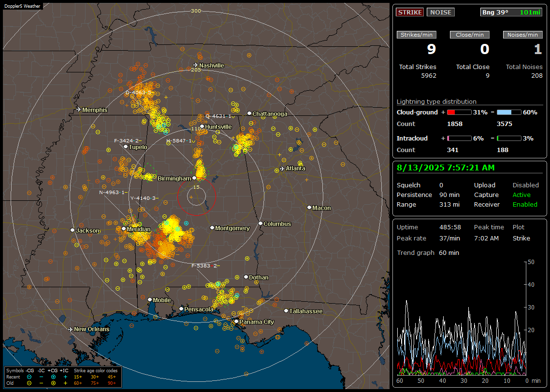Click the Squelch value 0
The height and width of the screenshot is (392, 550).
pos(441,185)
